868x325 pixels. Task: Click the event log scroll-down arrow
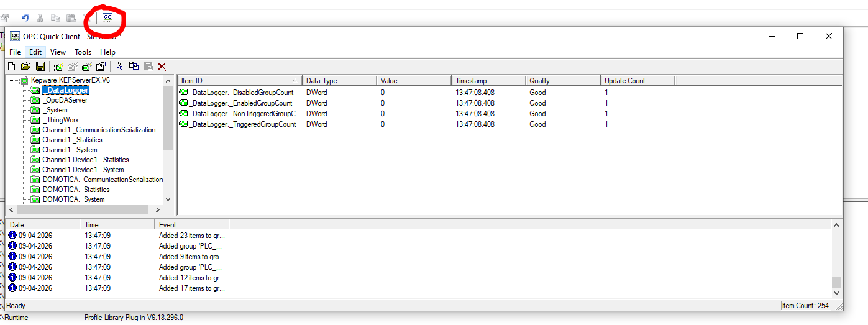(x=836, y=293)
